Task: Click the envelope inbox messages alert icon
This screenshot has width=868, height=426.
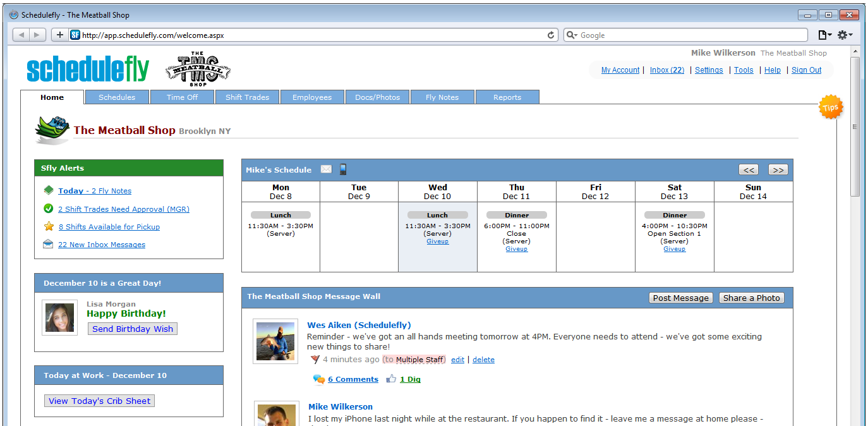Action: point(48,244)
